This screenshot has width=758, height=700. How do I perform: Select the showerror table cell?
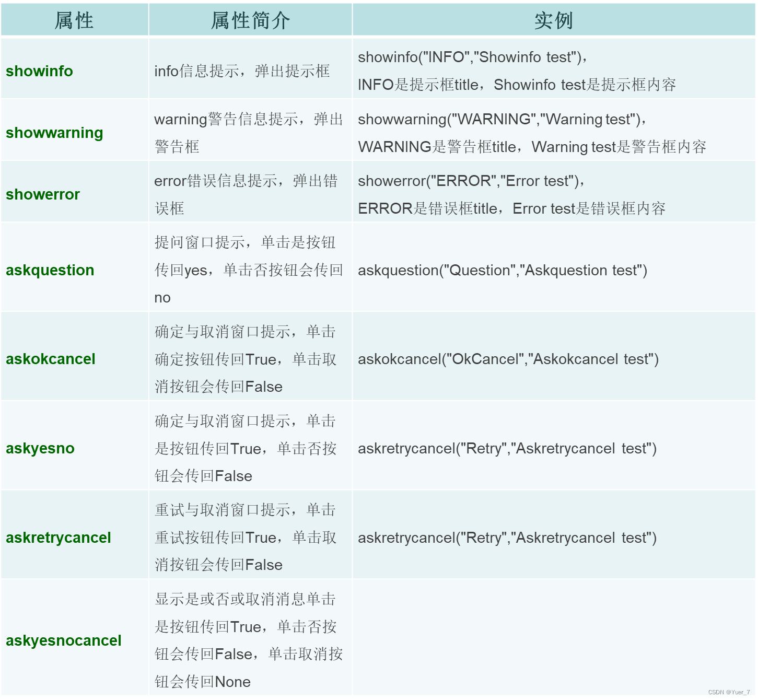42,194
